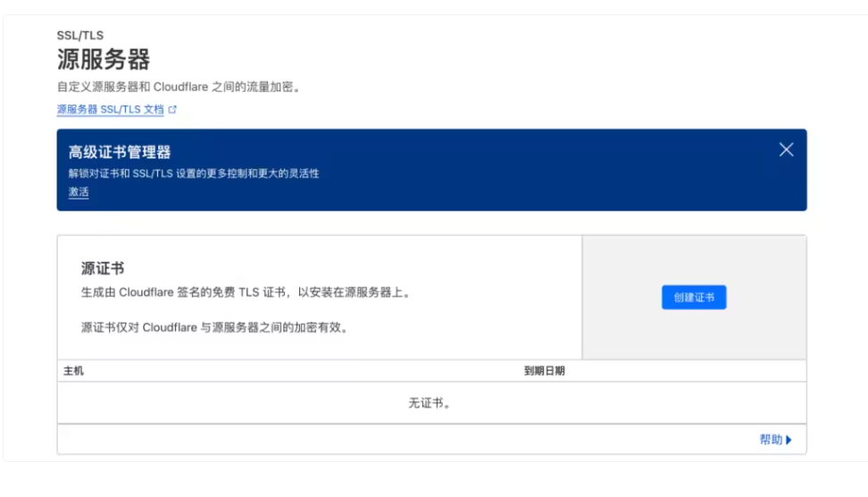
Task: Open the 源服务器 SSL/TLS 文档 link
Action: [110, 110]
